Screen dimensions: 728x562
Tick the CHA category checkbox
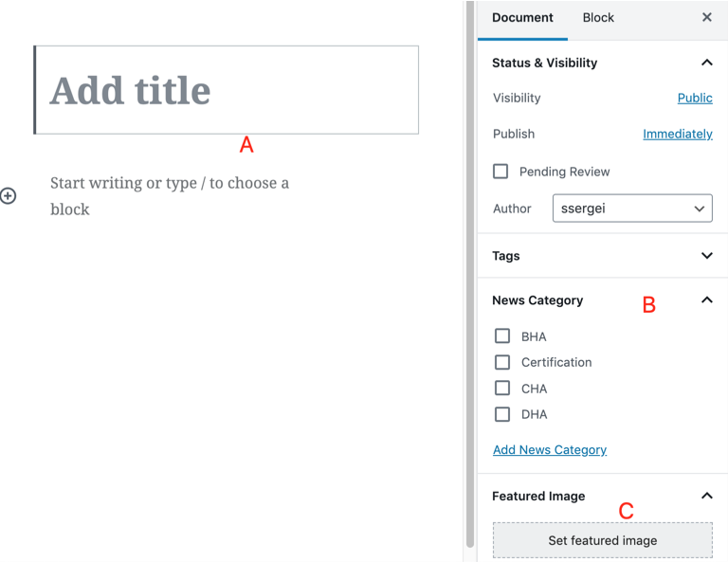point(502,389)
